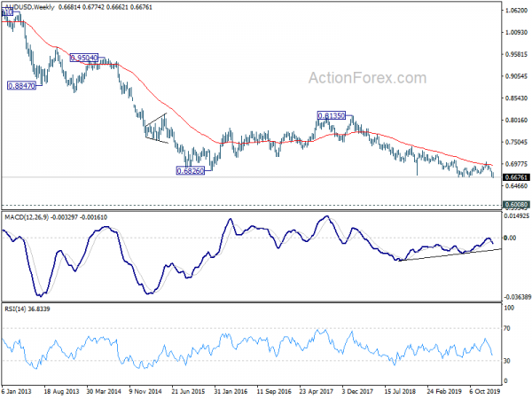Click the 1.00930 price axis label
The image size is (532, 399).
point(516,32)
